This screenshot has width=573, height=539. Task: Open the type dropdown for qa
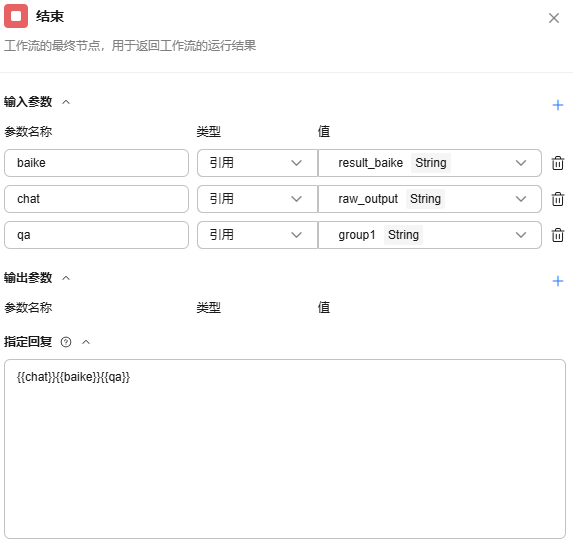[x=257, y=235]
